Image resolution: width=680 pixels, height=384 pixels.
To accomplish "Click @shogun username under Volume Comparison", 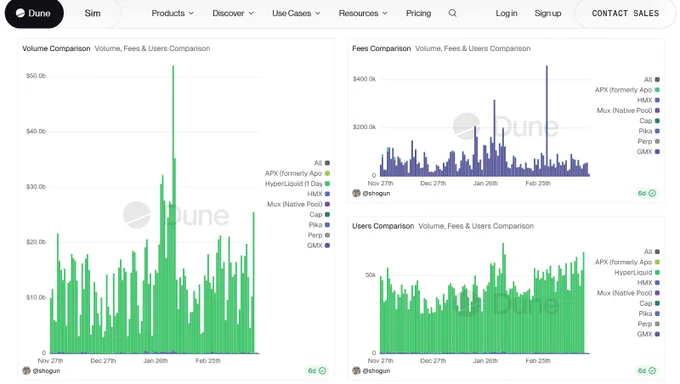I will click(x=47, y=371).
